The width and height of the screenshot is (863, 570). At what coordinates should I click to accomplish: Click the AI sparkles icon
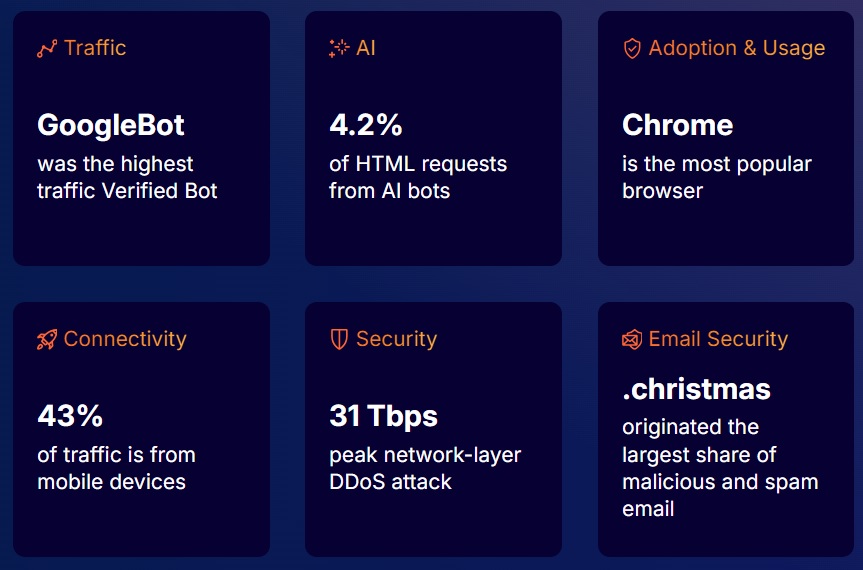point(339,49)
